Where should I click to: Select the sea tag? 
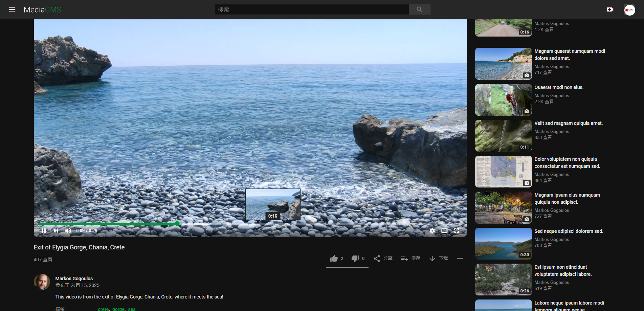(x=132, y=309)
